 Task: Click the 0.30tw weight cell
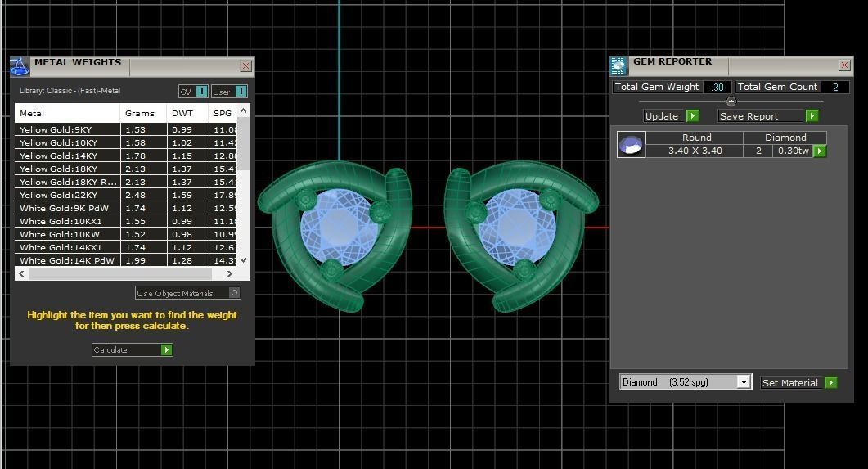793,151
